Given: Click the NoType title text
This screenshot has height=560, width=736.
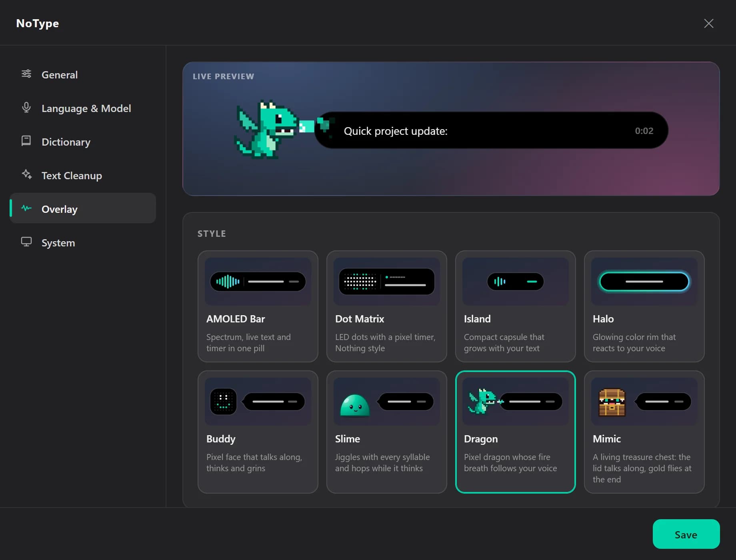Looking at the screenshot, I should pyautogui.click(x=38, y=23).
